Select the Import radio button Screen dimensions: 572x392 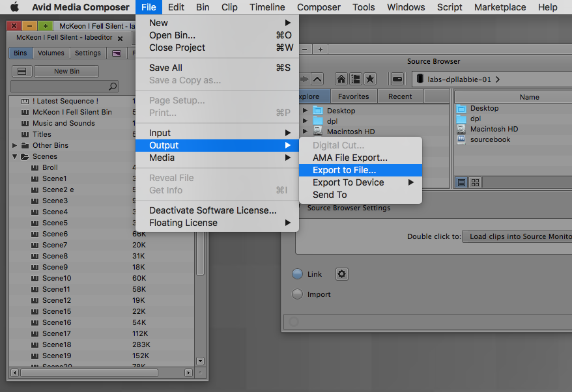[x=297, y=294]
